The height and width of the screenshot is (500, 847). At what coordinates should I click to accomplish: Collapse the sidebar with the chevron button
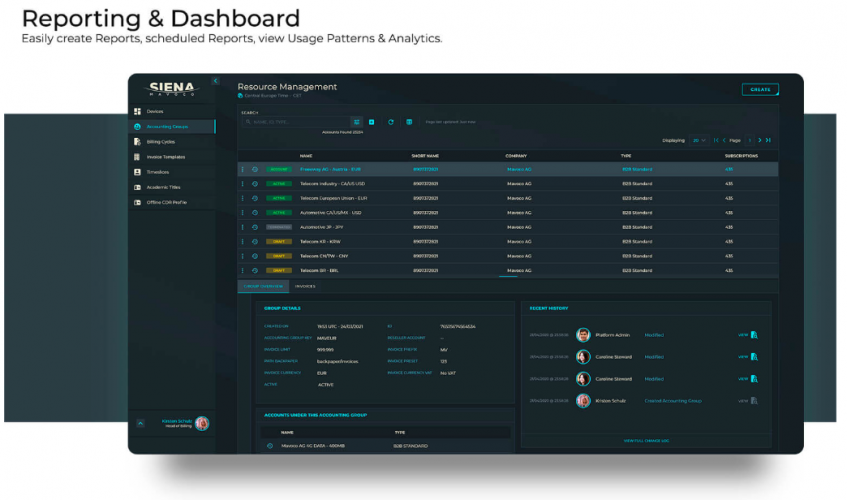click(x=215, y=80)
